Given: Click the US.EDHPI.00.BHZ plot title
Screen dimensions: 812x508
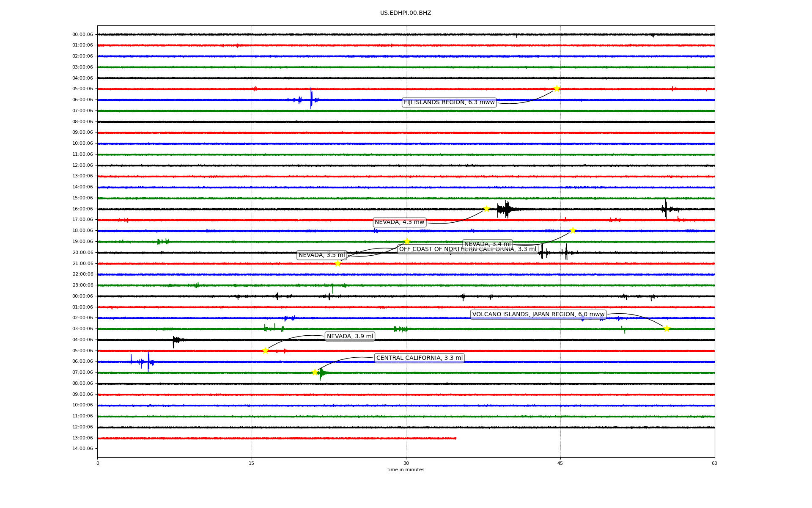Looking at the screenshot, I should point(405,13).
